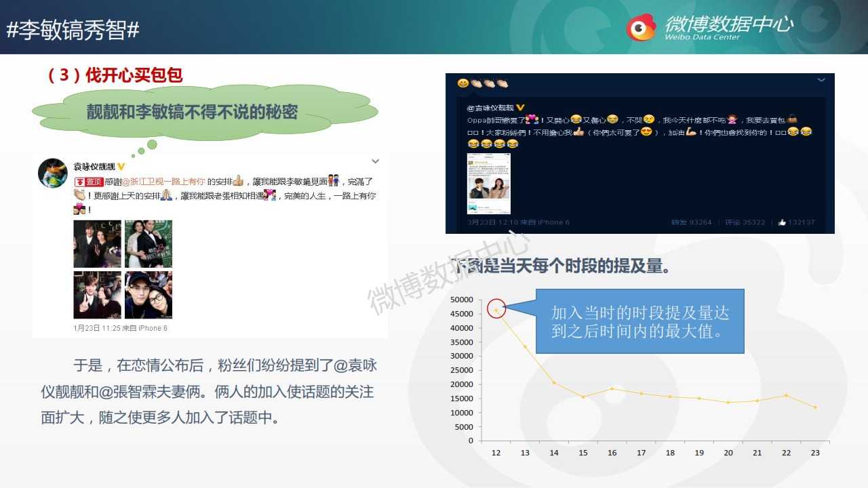Click the gold verified V badge in the white post
Viewport: 868px width, 488px height.
(x=121, y=167)
